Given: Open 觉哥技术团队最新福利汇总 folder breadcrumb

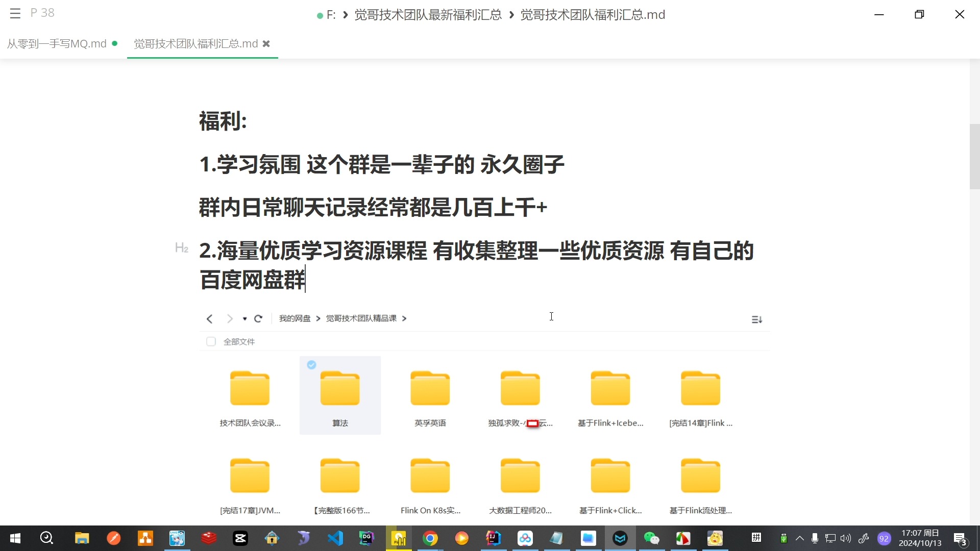Looking at the screenshot, I should [428, 15].
